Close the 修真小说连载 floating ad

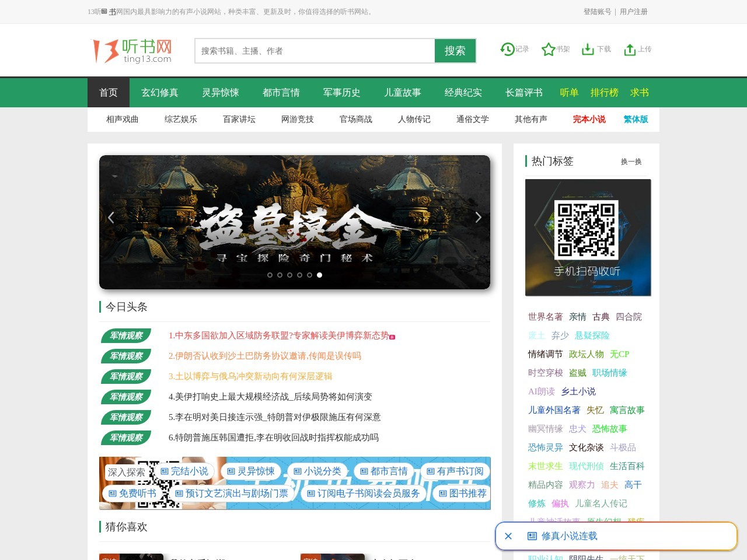tap(508, 536)
